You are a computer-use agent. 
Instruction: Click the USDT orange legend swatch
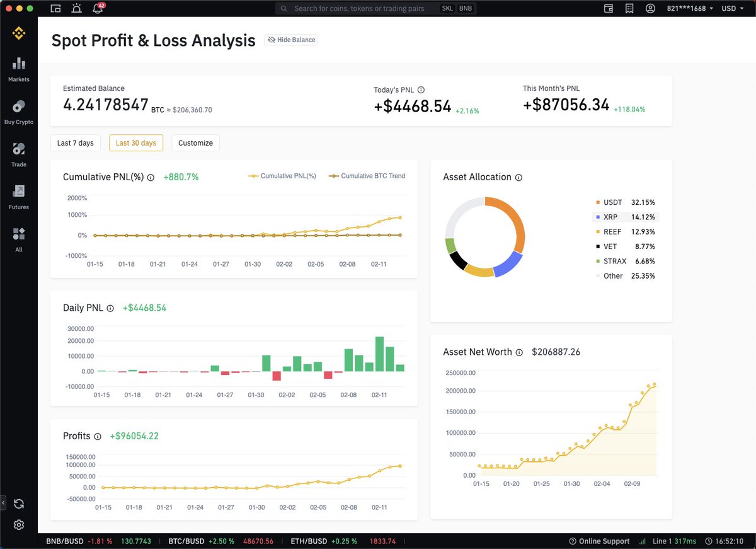tap(597, 202)
